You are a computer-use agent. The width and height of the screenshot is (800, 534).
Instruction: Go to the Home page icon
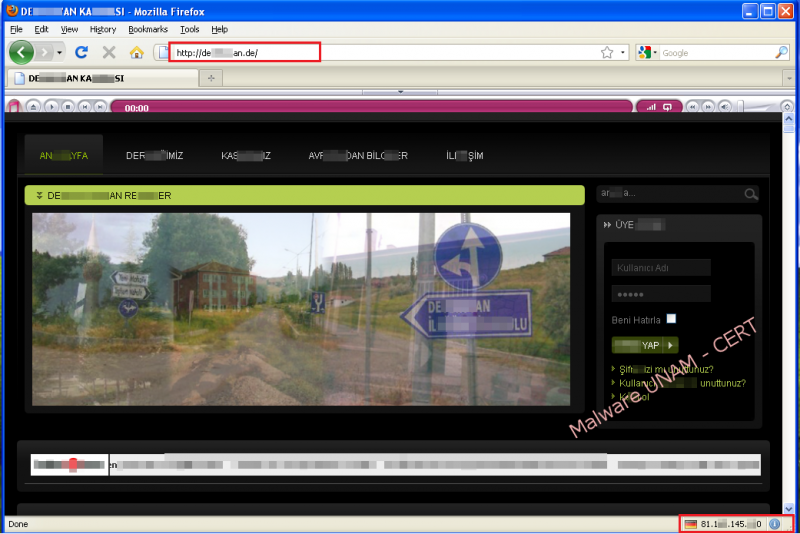pyautogui.click(x=136, y=52)
